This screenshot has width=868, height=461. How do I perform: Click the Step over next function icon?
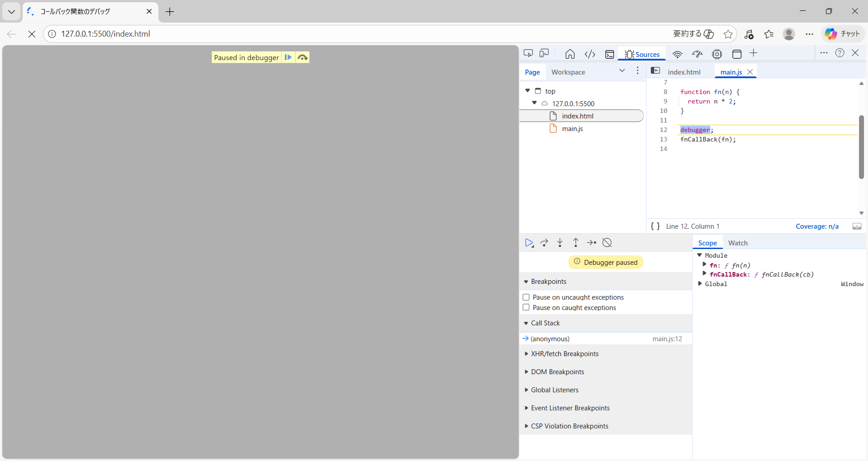544,243
